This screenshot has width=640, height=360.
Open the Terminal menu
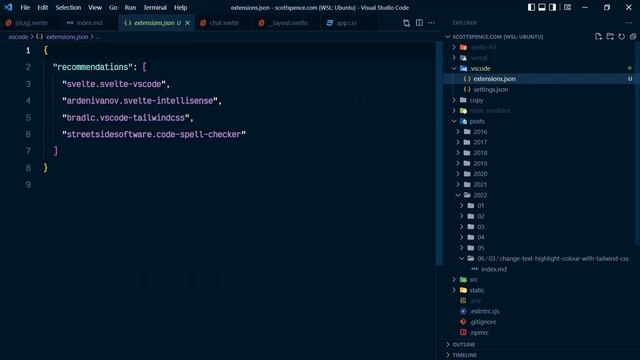point(155,7)
